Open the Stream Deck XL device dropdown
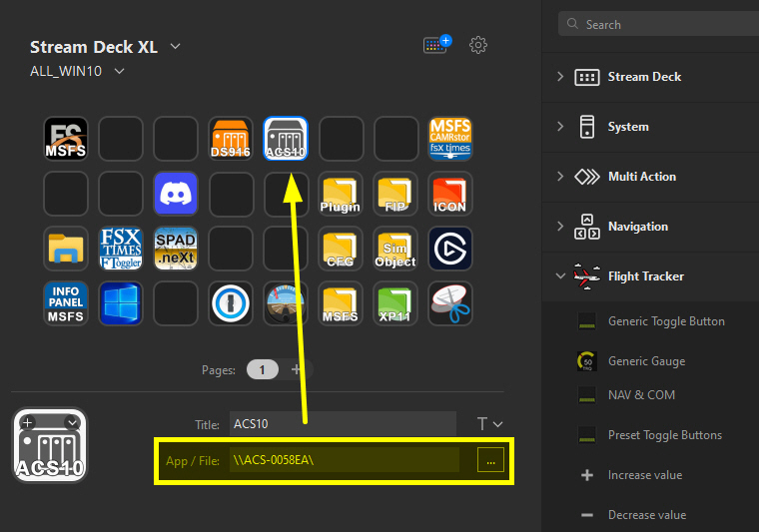This screenshot has width=759, height=532. 176,47
